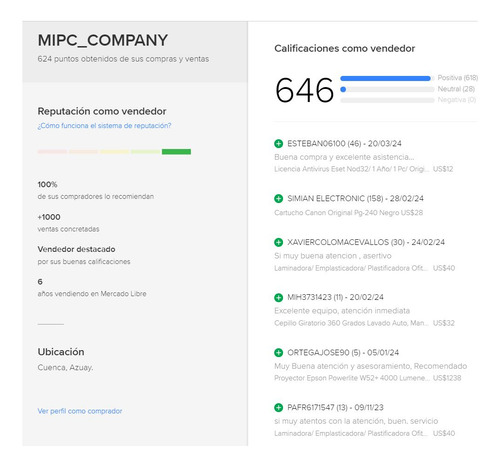This screenshot has height=467, width=500.
Task: Open the reputation system explanation link
Action: click(x=104, y=126)
